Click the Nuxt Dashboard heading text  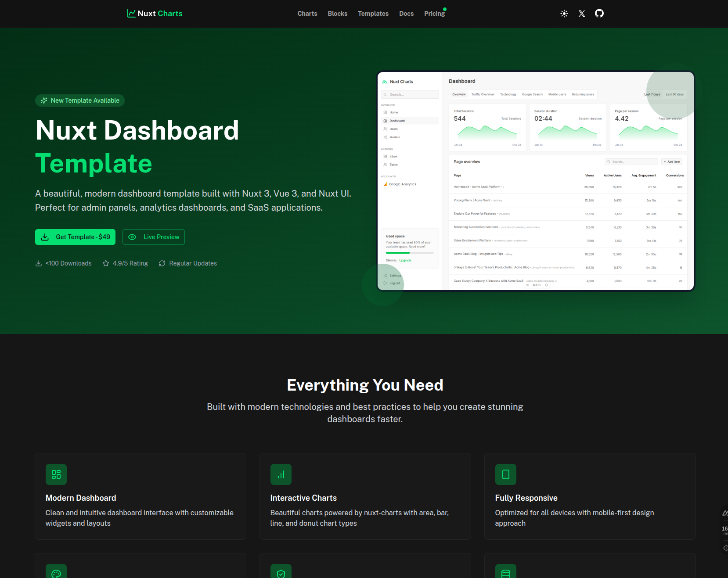click(137, 130)
